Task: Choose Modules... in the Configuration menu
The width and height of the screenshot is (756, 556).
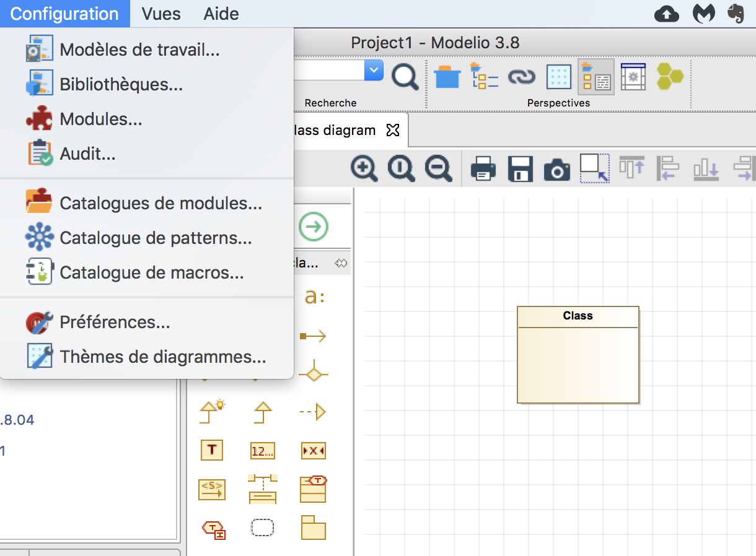Action: point(101,119)
